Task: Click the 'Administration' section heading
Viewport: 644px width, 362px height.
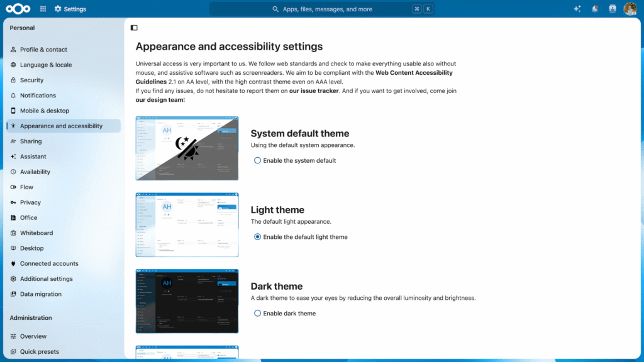Action: [x=31, y=317]
